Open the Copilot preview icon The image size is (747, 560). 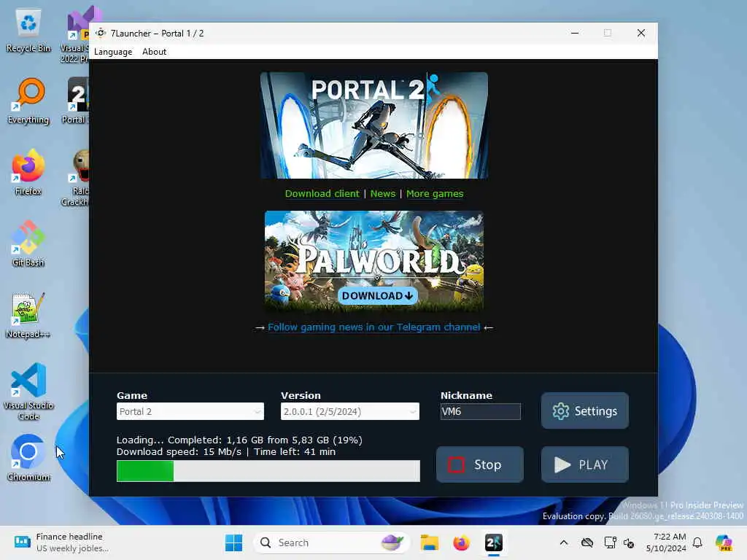(724, 542)
